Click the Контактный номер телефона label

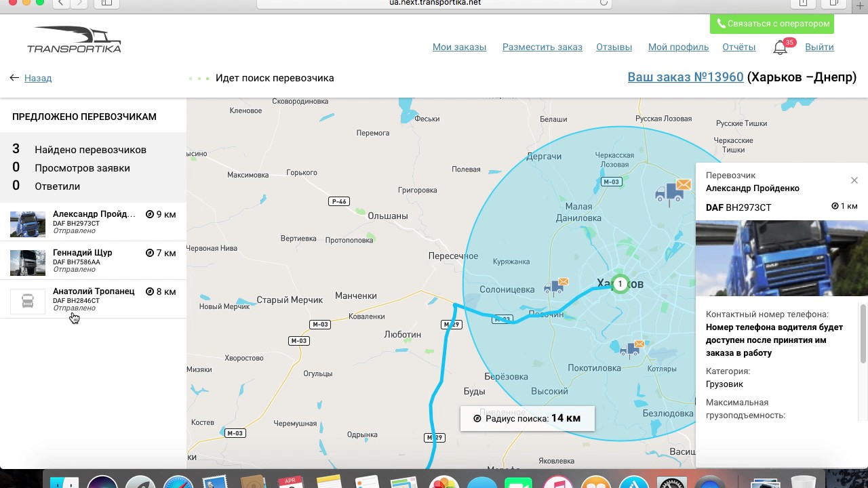point(767,314)
